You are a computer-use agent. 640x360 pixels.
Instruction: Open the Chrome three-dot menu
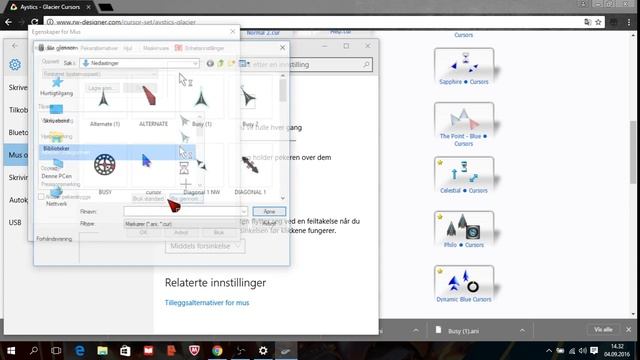tap(629, 22)
